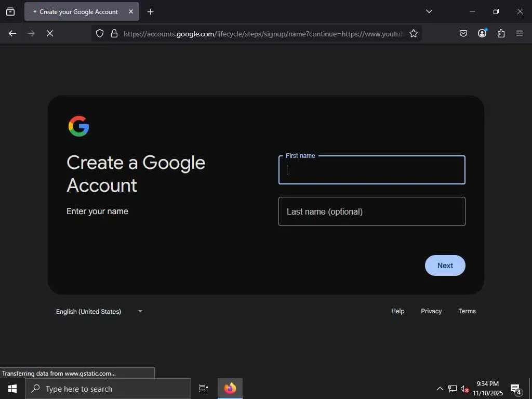Open the Privacy link
532x399 pixels.
[431, 311]
